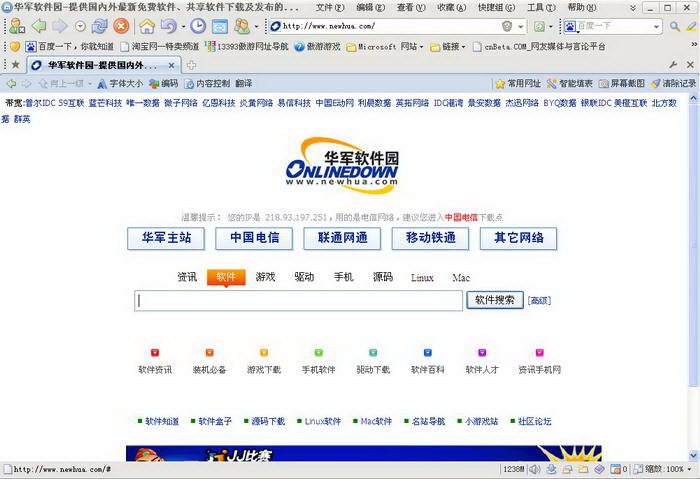This screenshot has width=700, height=479.
Task: Click 清除记录 clear history item
Action: click(673, 83)
